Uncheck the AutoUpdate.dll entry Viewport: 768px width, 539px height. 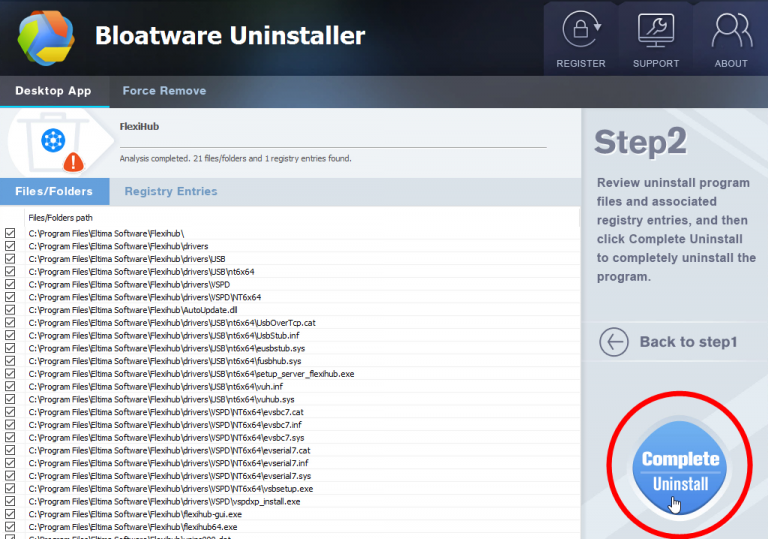click(10, 310)
